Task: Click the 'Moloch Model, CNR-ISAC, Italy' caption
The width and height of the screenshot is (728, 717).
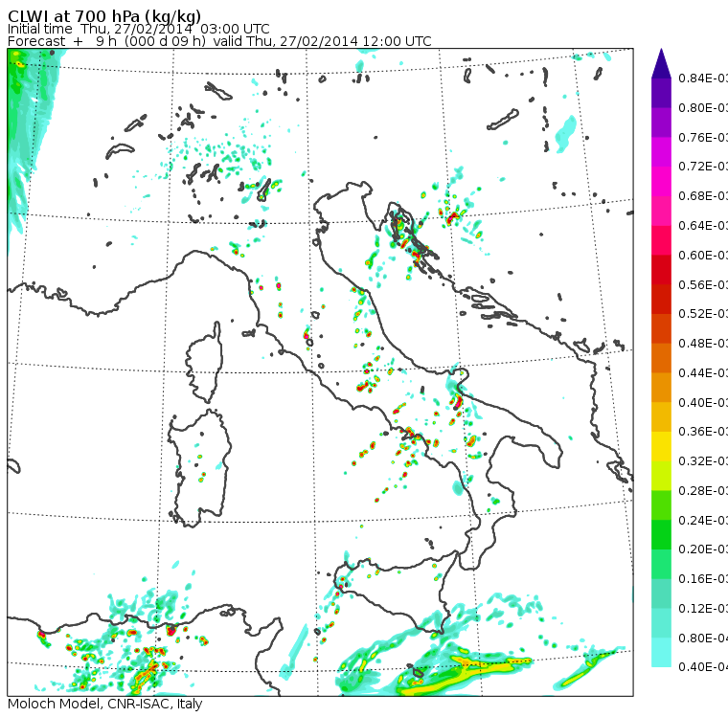Action: coord(105,704)
